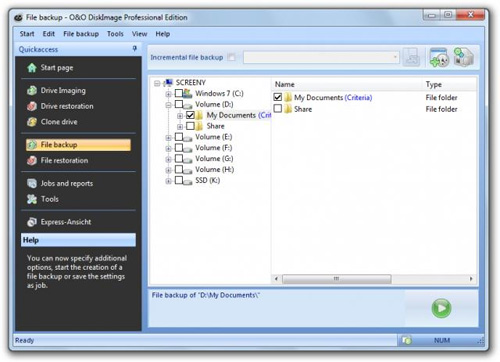500x362 pixels.
Task: Tick the Windows 7 (C:) drive checkbox
Action: tap(179, 93)
